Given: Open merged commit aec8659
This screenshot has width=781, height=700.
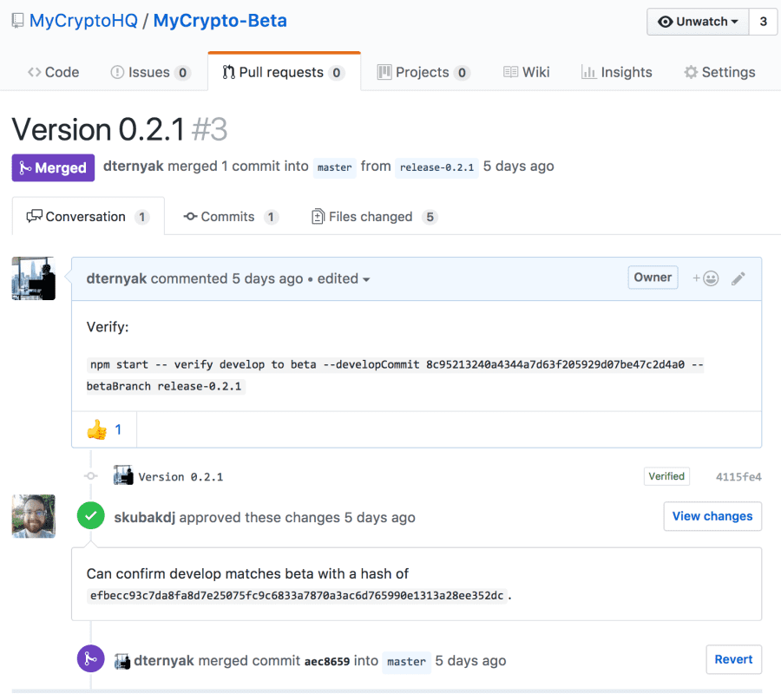Looking at the screenshot, I should [327, 661].
